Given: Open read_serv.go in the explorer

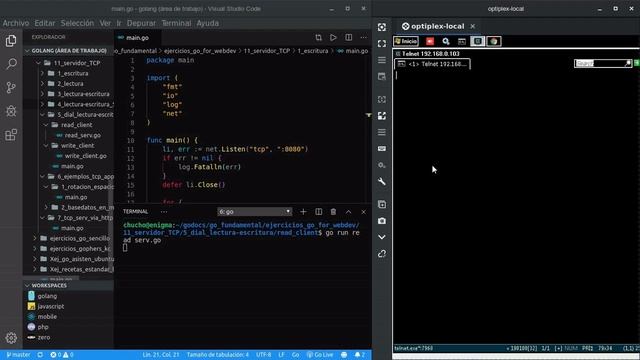Looking at the screenshot, I should [x=82, y=135].
